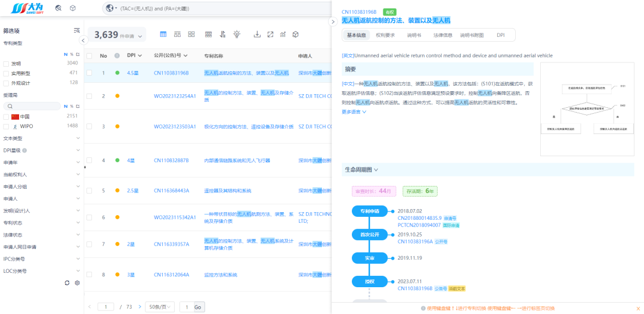Screen dimensions: 644x314
Task: Check the 中国 office checkbox
Action: pos(6,117)
